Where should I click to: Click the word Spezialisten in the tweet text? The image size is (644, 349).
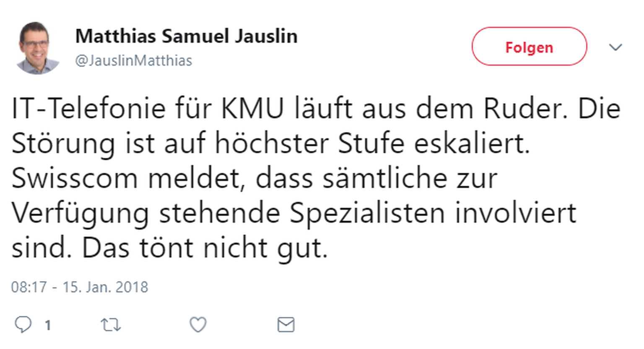click(367, 213)
